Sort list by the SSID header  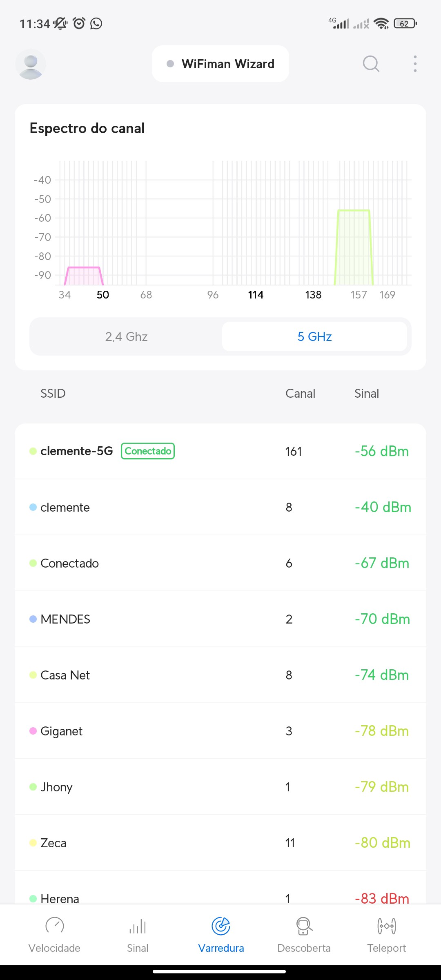click(x=53, y=394)
